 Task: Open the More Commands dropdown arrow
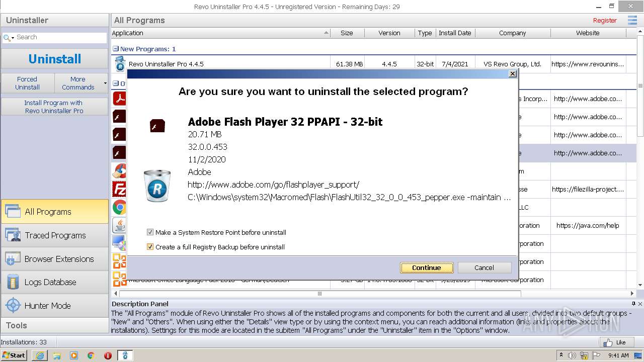pyautogui.click(x=105, y=83)
